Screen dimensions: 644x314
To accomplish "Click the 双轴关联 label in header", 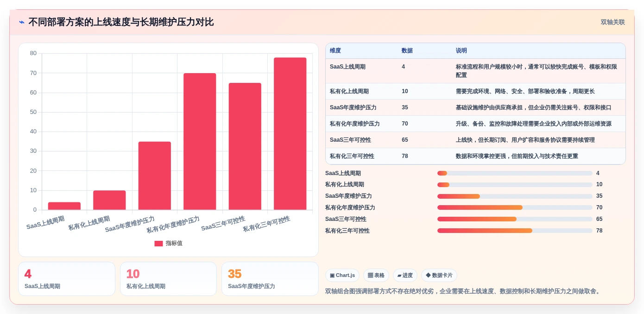I will [612, 22].
